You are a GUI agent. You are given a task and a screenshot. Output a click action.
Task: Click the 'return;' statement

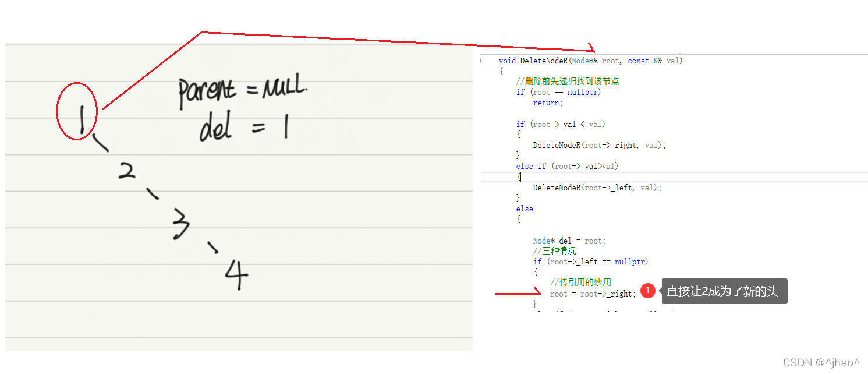point(548,103)
